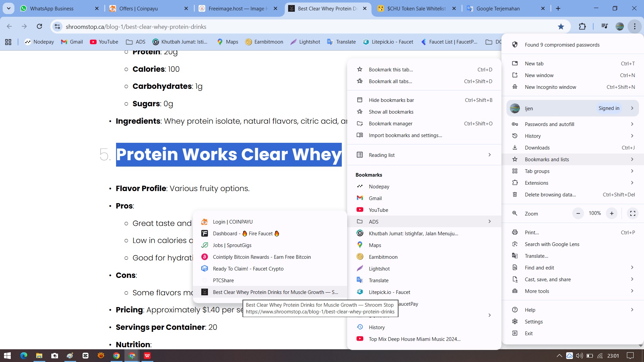Image resolution: width=644 pixels, height=362 pixels.
Task: Open the PTCShare bookmark
Action: (270, 280)
